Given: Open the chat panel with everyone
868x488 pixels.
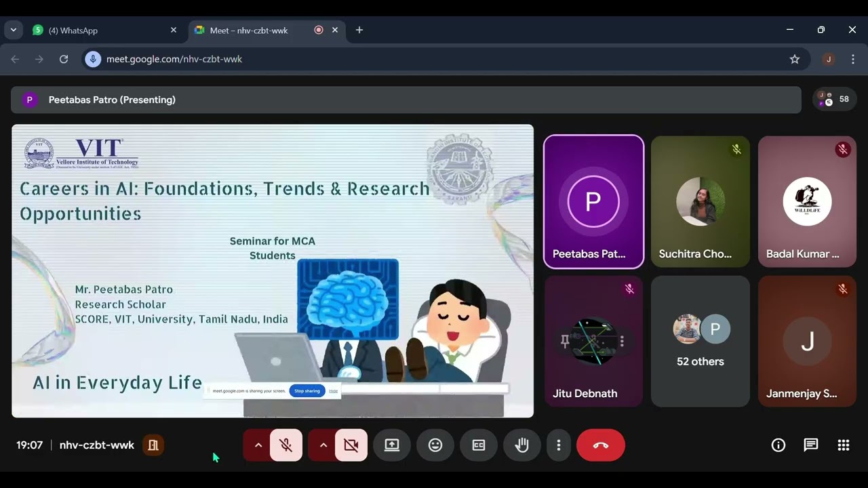Looking at the screenshot, I should (x=811, y=445).
